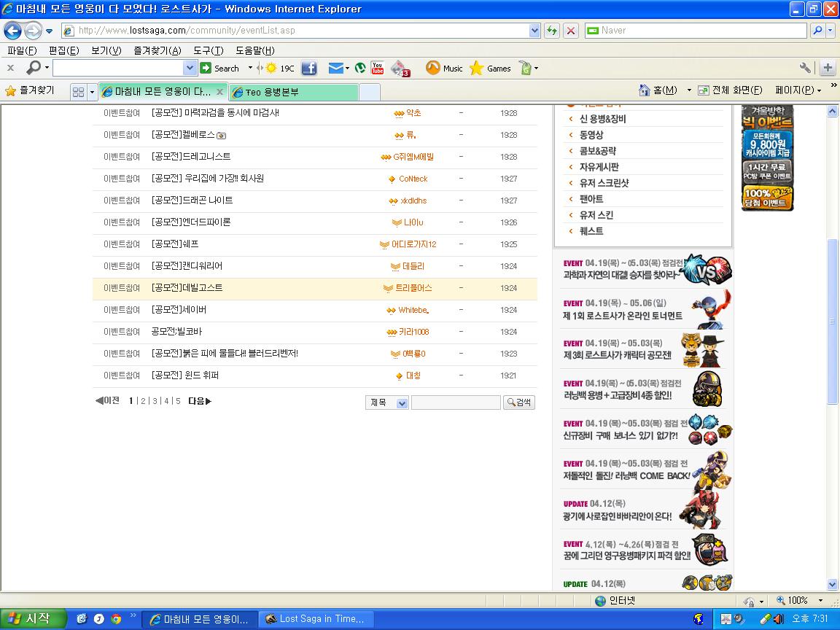Image resolution: width=840 pixels, height=630 pixels.
Task: Click the Windows 시작 start button
Action: (x=34, y=619)
